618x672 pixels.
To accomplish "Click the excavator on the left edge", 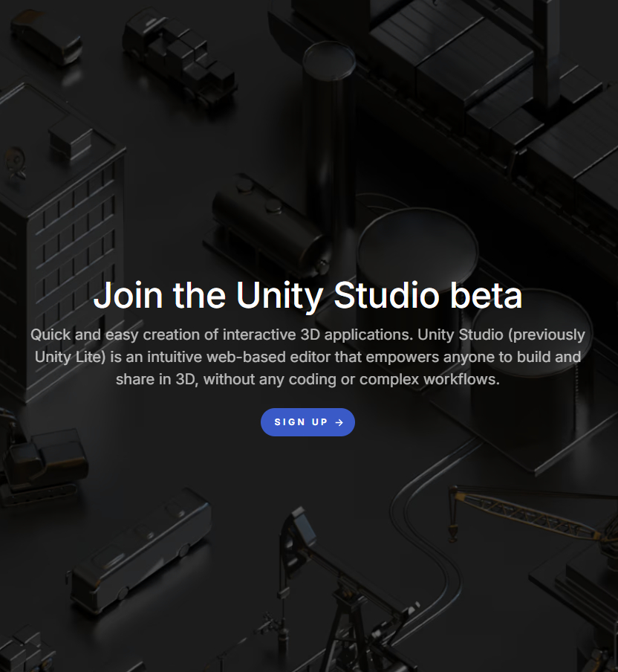I will click(x=41, y=463).
